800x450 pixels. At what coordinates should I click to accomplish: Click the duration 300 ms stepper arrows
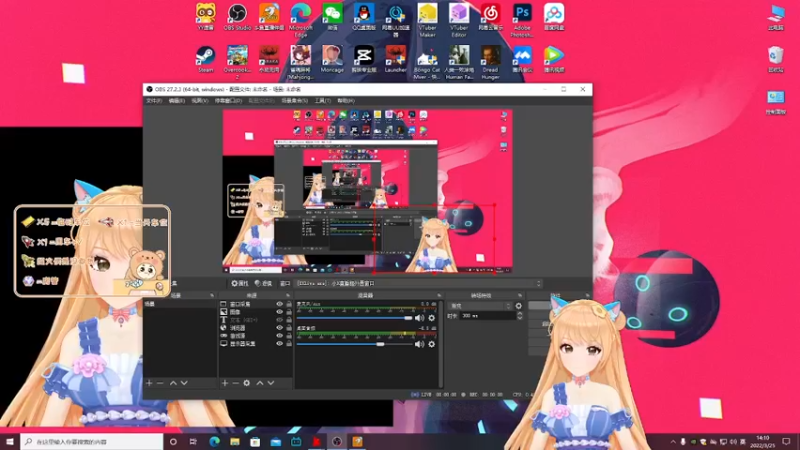click(519, 316)
